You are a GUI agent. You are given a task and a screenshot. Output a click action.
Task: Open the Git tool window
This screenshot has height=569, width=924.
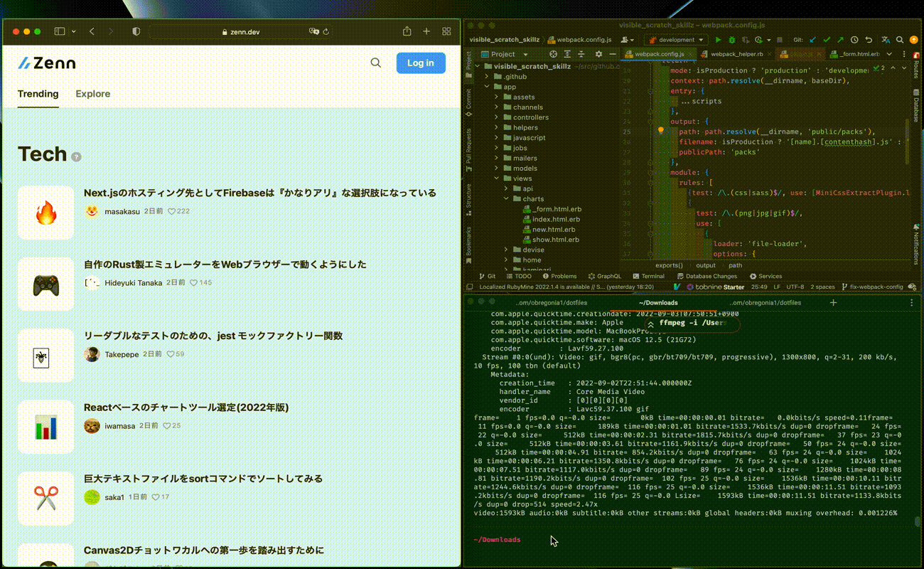pyautogui.click(x=487, y=276)
